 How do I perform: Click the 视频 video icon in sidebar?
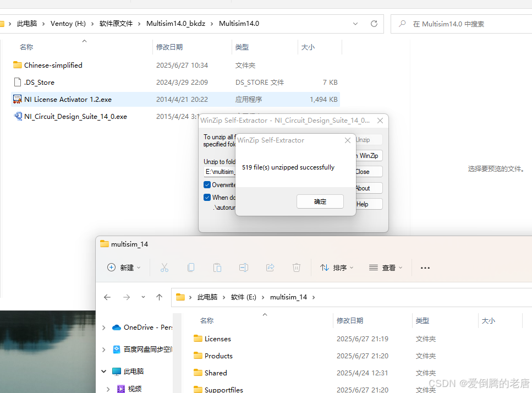tap(121, 389)
